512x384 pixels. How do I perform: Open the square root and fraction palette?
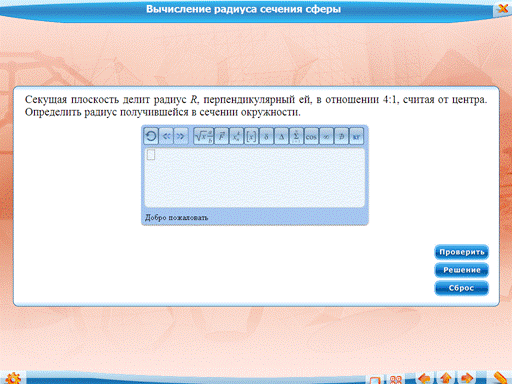(x=203, y=136)
